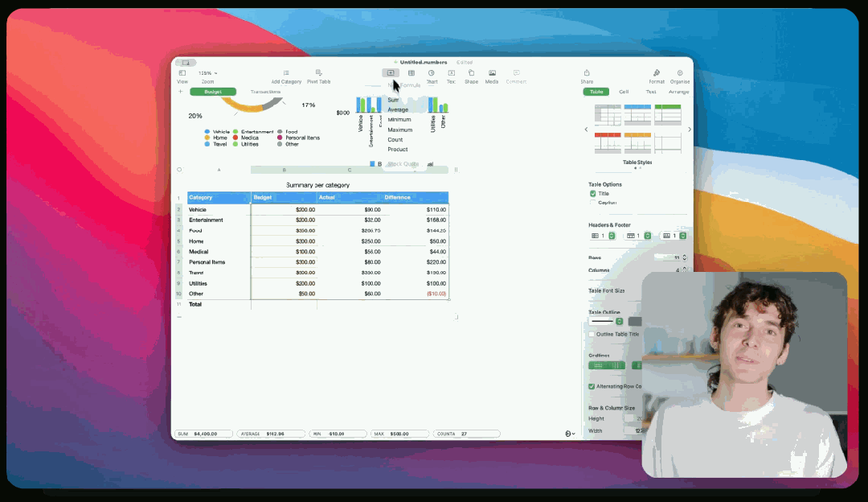Screen dimensions: 868x502
Task: Apply the plain no-fill table style
Action: (x=668, y=143)
